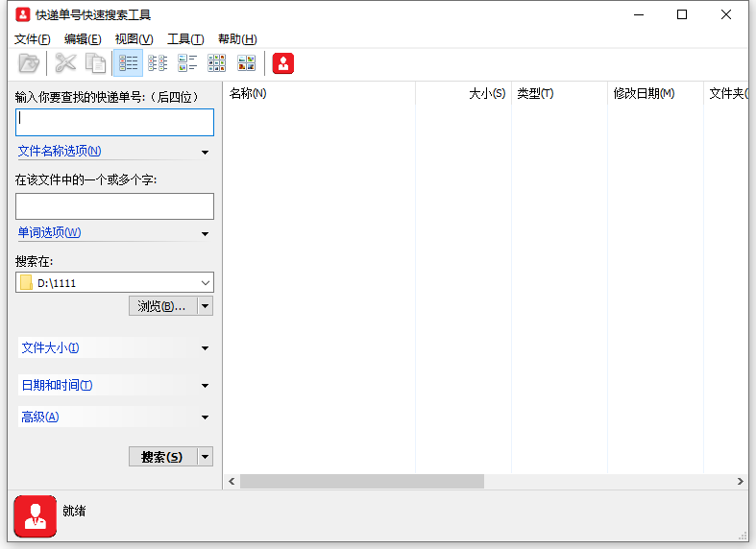Switch to tiles view with text lines
This screenshot has height=549, width=756.
(187, 63)
